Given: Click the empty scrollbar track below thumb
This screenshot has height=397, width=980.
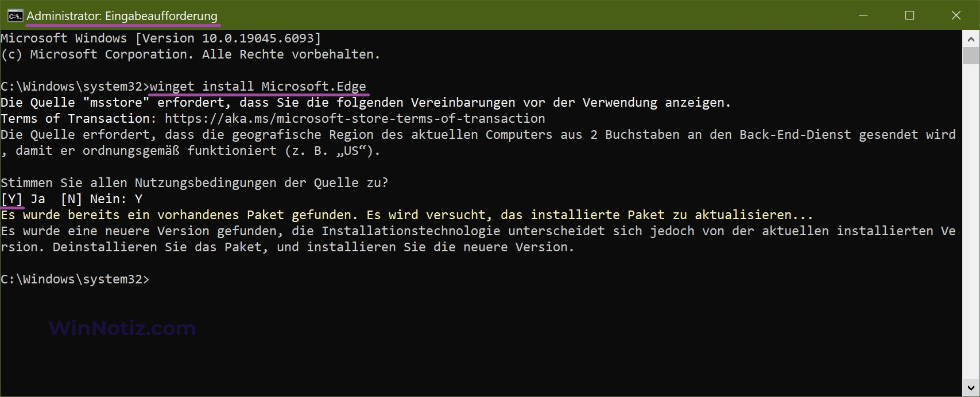Looking at the screenshot, I should pyautogui.click(x=971, y=221).
